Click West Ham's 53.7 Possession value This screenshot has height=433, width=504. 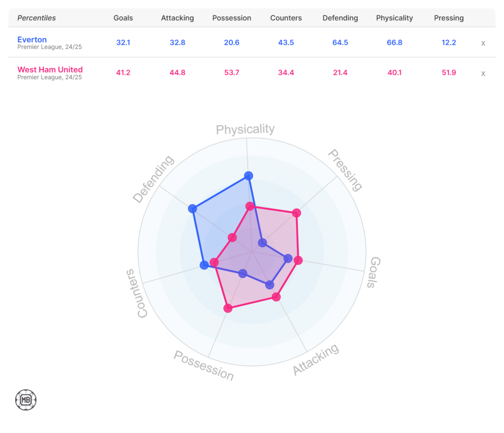click(x=231, y=73)
